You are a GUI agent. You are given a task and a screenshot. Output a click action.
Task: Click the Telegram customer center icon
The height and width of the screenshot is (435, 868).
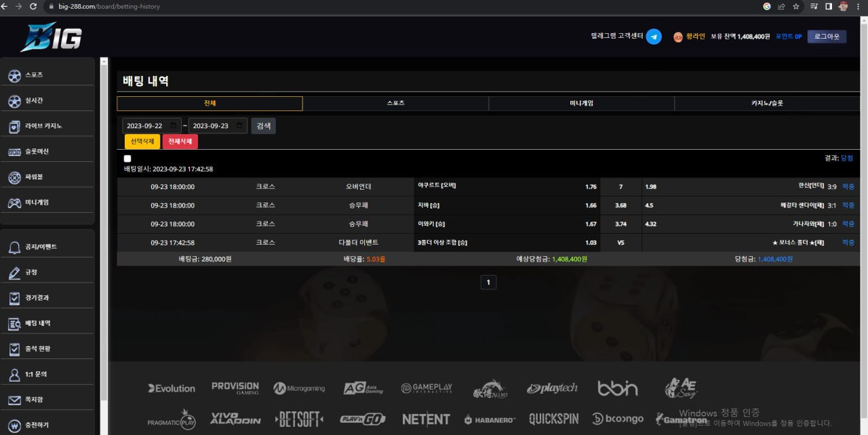(654, 37)
